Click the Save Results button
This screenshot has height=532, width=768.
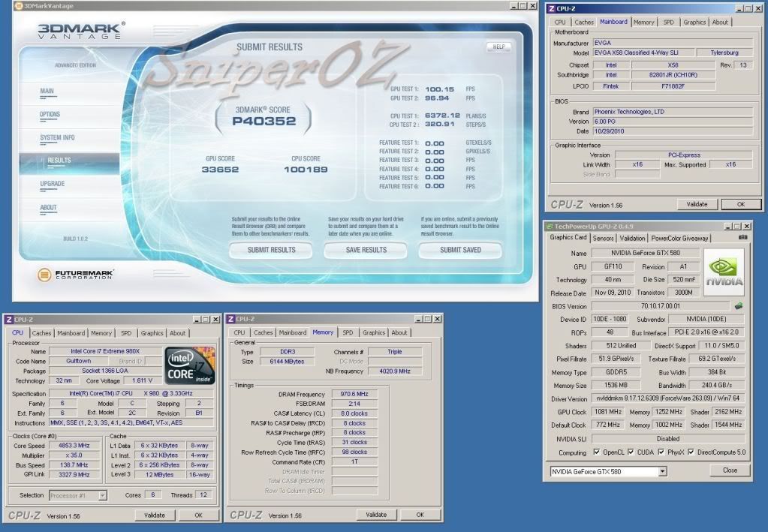click(366, 250)
